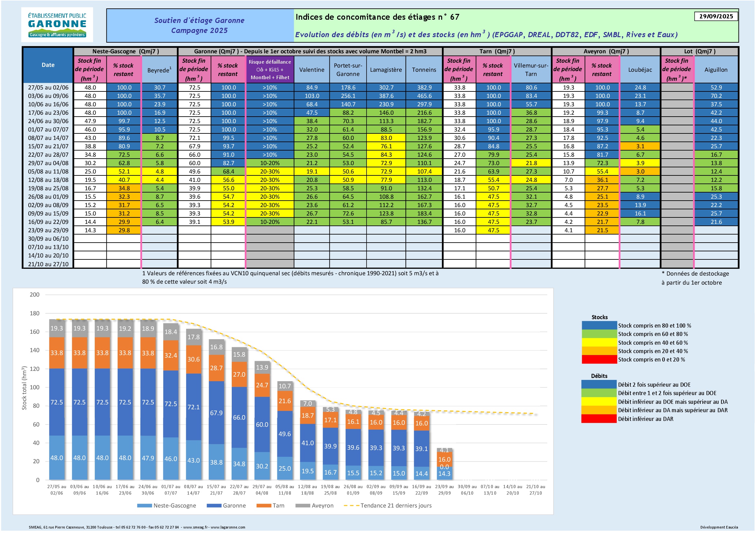
Task: Click the Date column header
Action: 48,65
